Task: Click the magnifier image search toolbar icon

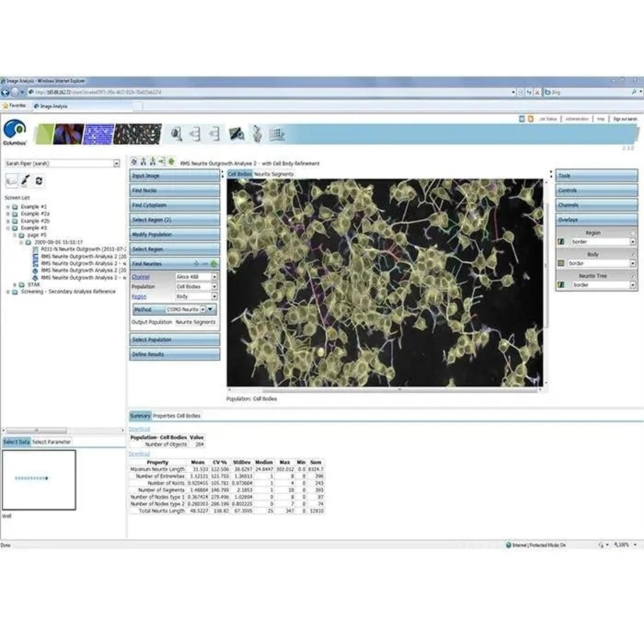Action: pyautogui.click(x=176, y=134)
